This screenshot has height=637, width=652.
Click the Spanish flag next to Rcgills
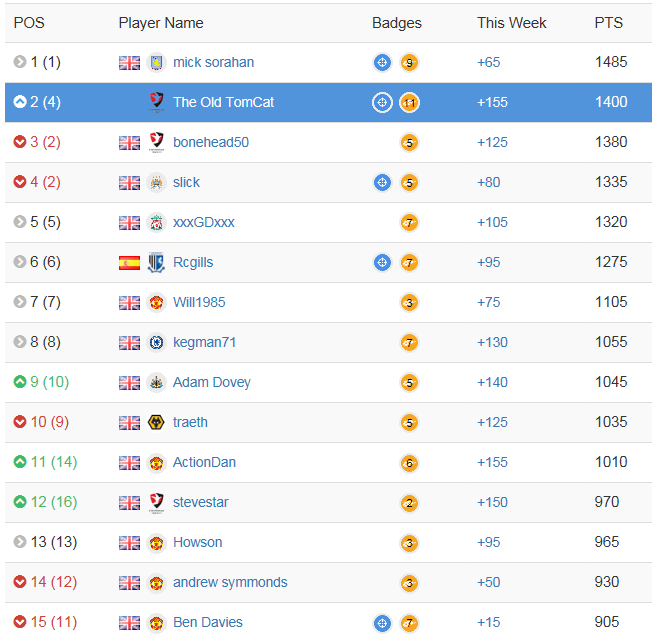click(x=129, y=262)
